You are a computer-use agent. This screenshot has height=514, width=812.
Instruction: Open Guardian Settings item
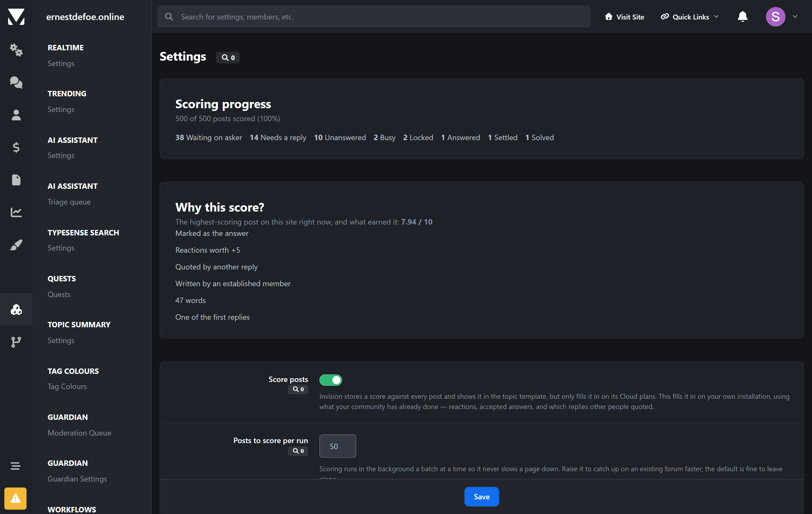(x=77, y=479)
